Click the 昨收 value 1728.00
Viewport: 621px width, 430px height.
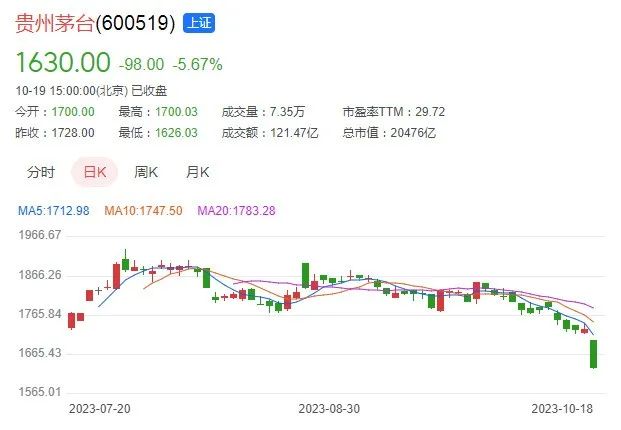click(x=73, y=133)
